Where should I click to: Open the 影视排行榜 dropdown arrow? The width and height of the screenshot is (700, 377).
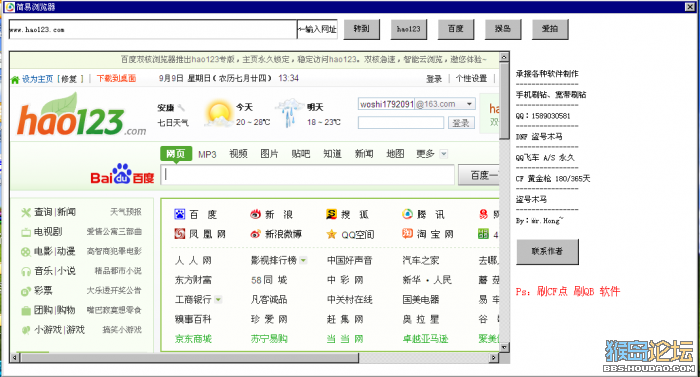pyautogui.click(x=304, y=260)
